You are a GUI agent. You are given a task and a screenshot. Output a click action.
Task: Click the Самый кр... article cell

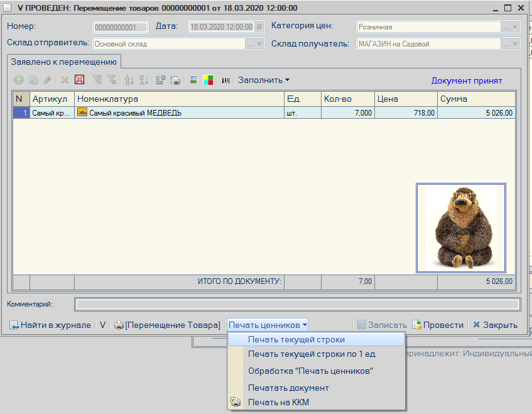tap(52, 112)
